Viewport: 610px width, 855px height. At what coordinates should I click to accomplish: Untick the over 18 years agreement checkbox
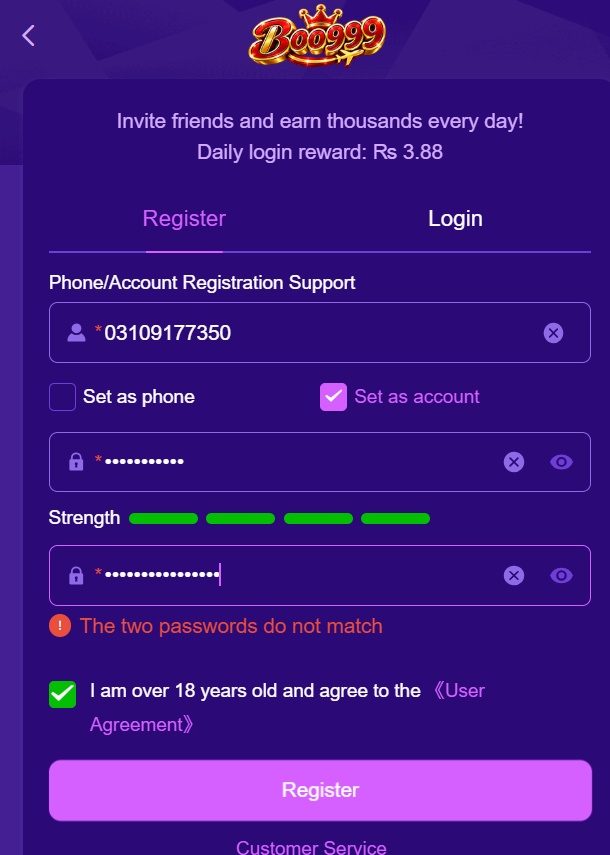pos(62,694)
